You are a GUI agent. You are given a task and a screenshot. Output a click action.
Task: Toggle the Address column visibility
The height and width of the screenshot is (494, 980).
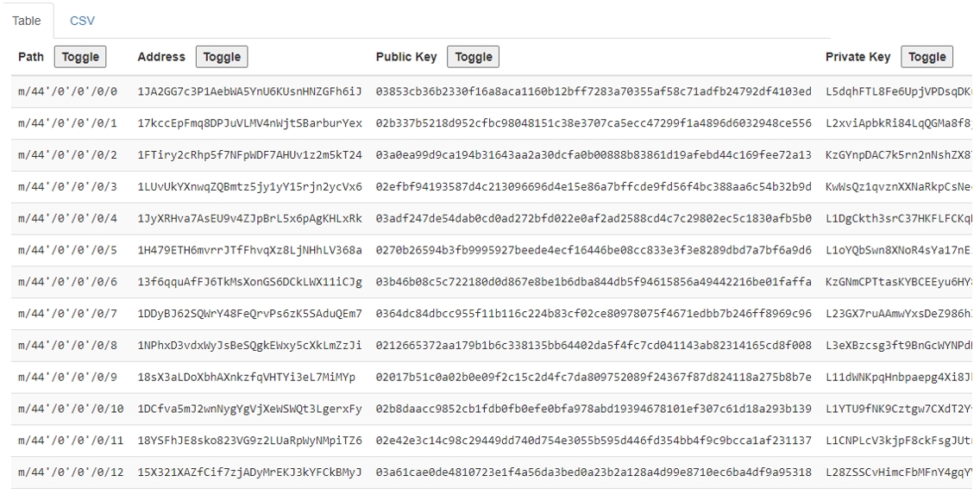[x=222, y=57]
